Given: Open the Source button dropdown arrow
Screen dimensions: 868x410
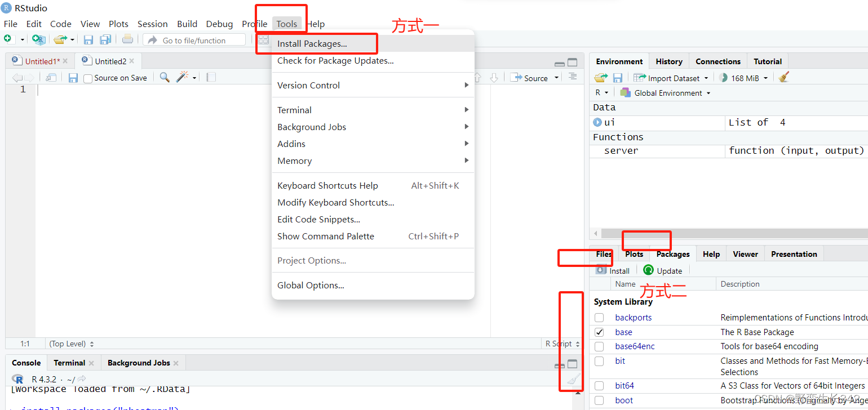Looking at the screenshot, I should 557,78.
